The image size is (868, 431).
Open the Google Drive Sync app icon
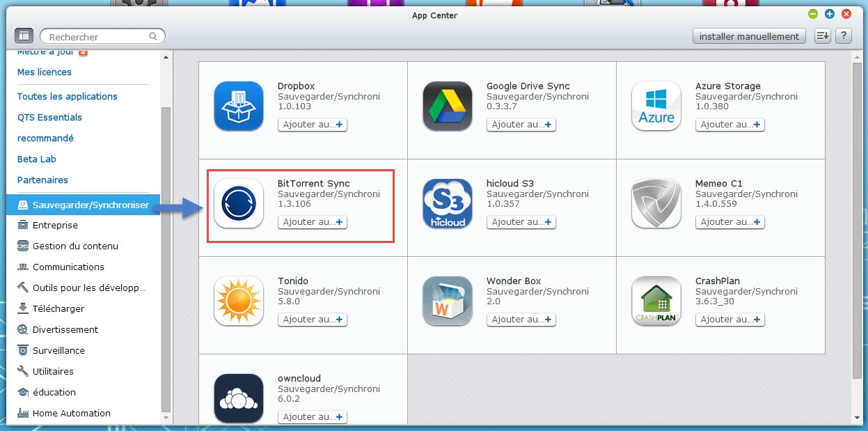pyautogui.click(x=448, y=107)
